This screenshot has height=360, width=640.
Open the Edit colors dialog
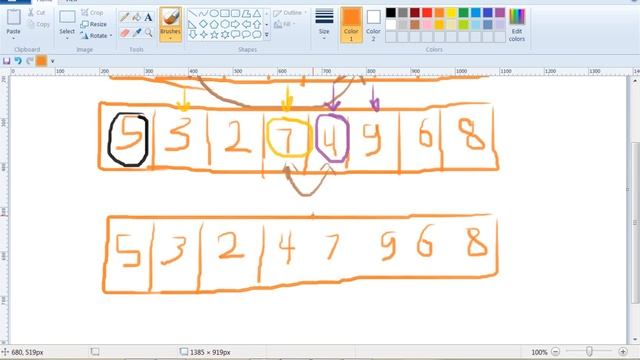tap(517, 25)
